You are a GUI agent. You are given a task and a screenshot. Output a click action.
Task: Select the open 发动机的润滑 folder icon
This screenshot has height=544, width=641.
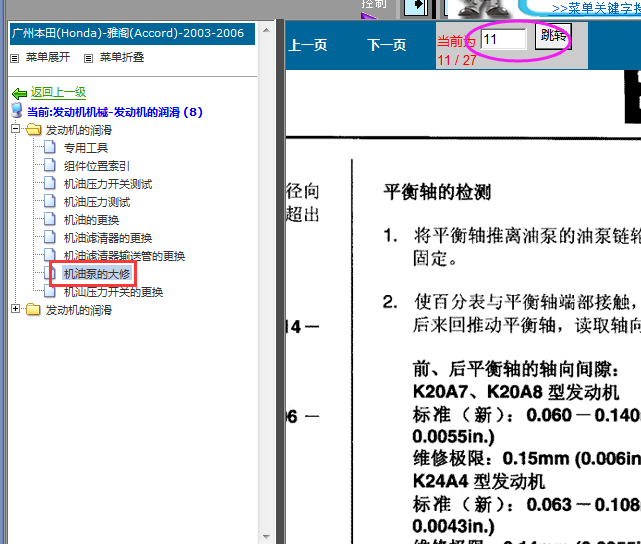point(33,130)
